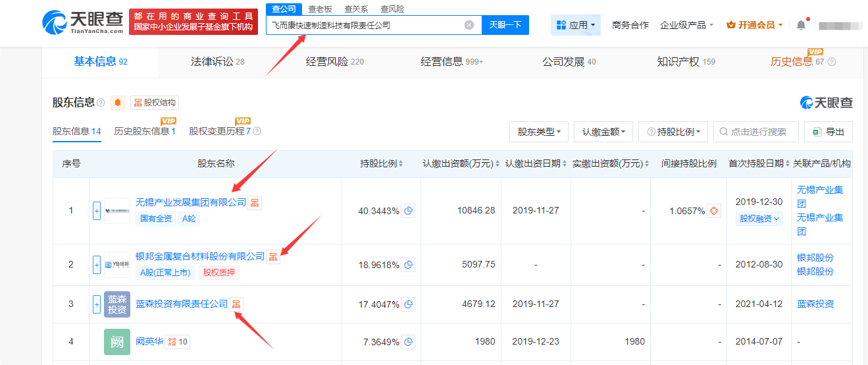Switch to the 公司发展 tab
This screenshot has height=365, width=868.
pyautogui.click(x=569, y=62)
